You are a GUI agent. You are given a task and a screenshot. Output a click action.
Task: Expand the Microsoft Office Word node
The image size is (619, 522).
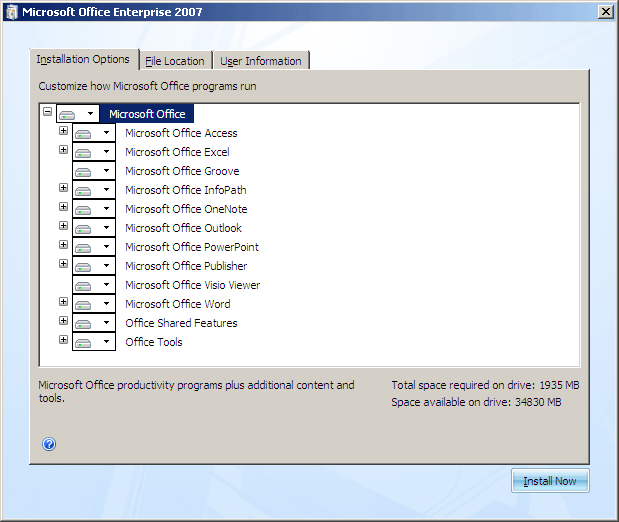(x=63, y=301)
